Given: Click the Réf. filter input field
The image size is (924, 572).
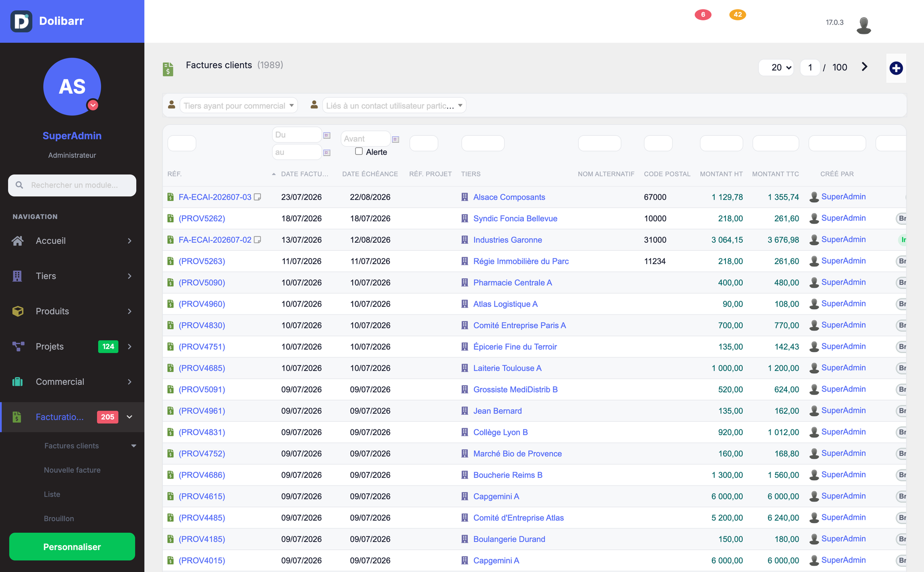Looking at the screenshot, I should point(182,143).
